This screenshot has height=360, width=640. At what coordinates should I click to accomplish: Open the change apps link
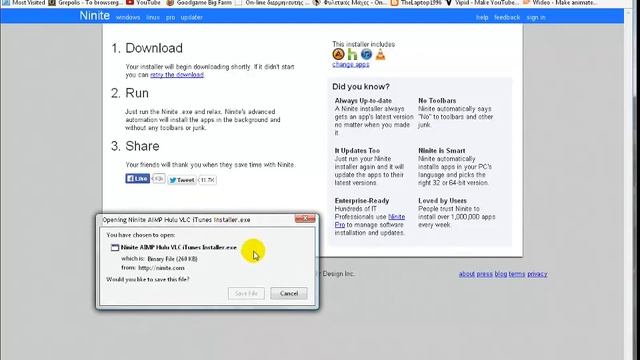pyautogui.click(x=351, y=64)
